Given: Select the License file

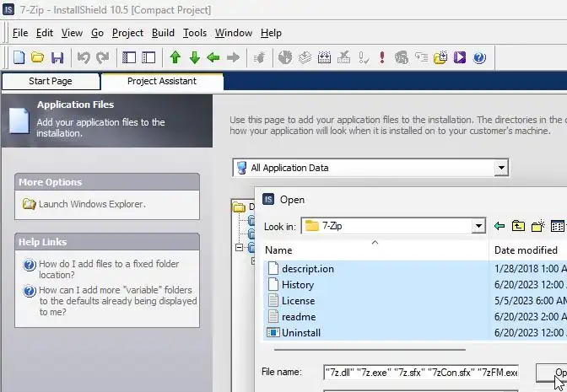Looking at the screenshot, I should 299,301.
